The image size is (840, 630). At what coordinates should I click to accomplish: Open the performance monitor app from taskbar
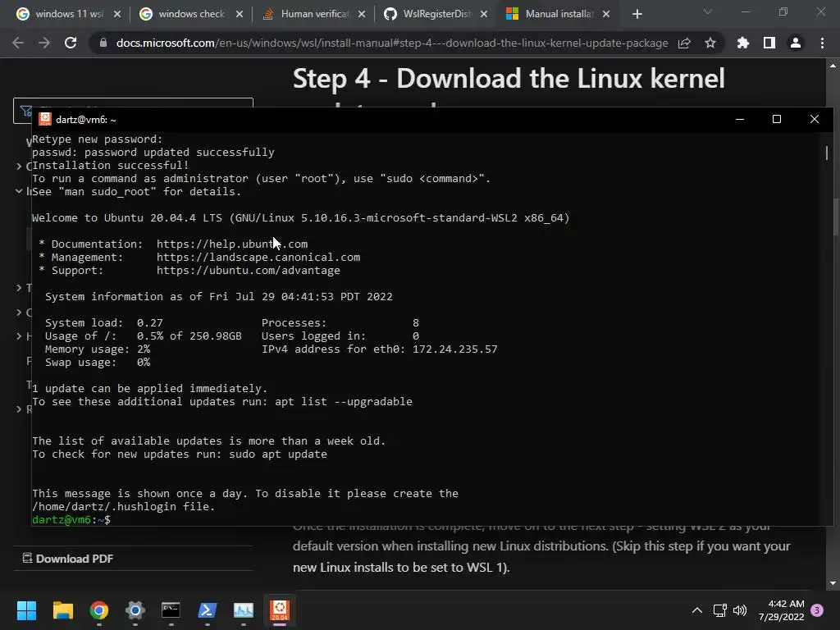pos(243,610)
